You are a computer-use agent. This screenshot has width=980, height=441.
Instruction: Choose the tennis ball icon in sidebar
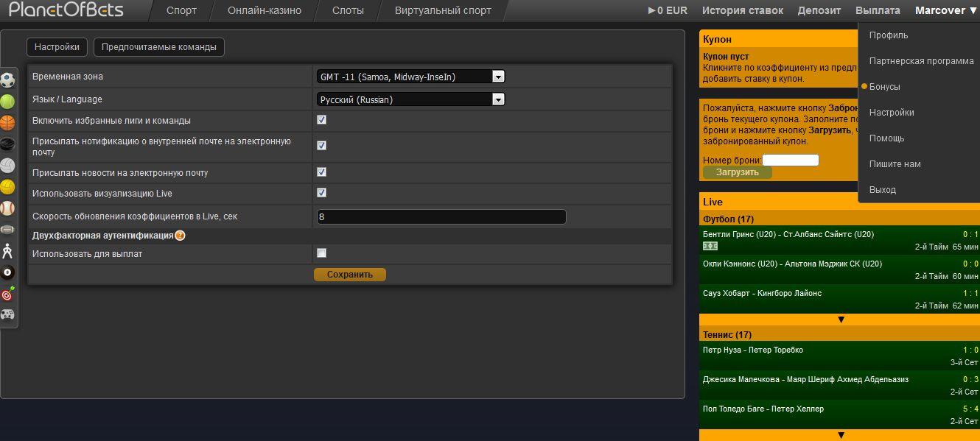(x=7, y=102)
